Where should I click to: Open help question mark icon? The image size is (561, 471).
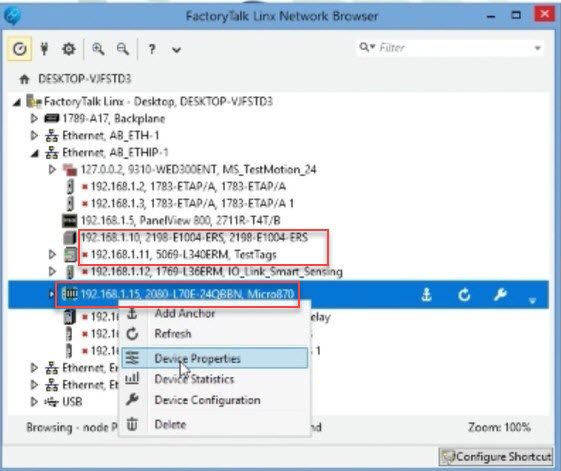tap(152, 49)
